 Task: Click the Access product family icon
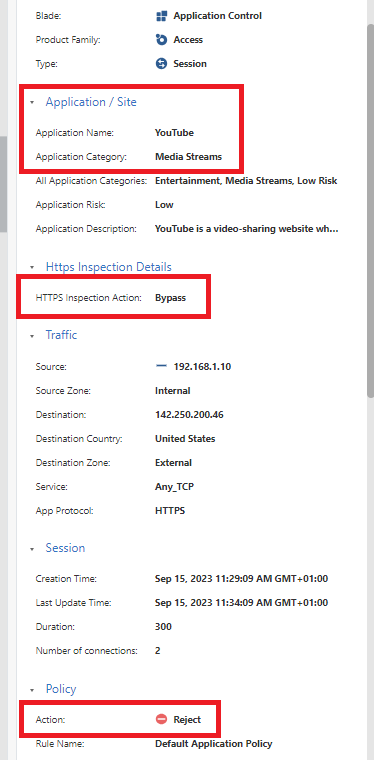(x=161, y=40)
